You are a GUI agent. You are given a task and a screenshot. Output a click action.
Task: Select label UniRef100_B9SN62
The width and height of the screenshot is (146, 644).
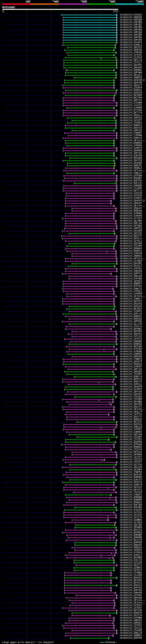click(131, 329)
